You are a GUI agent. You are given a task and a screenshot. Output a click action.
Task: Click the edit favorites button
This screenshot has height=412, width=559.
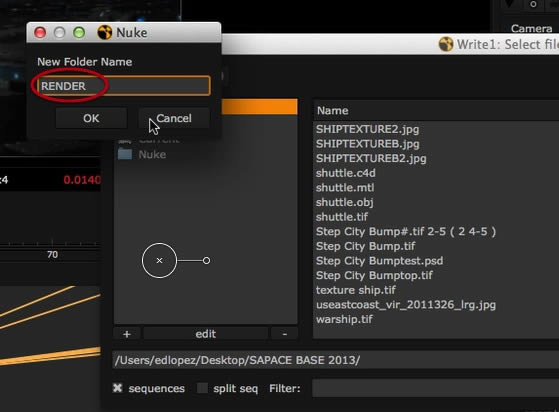(x=205, y=334)
